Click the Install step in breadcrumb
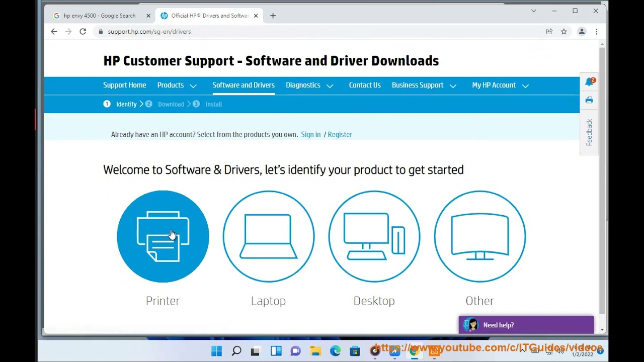The height and width of the screenshot is (362, 644). tap(213, 104)
